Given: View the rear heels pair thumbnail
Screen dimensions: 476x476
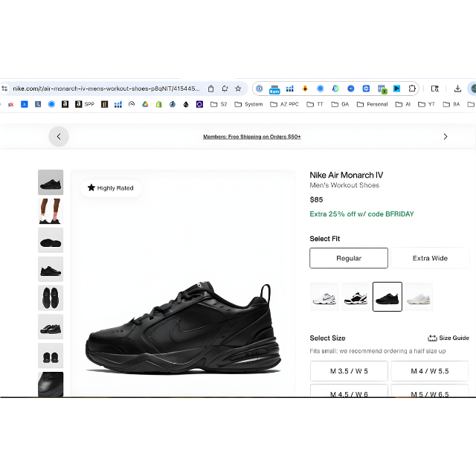Looking at the screenshot, I should [x=51, y=356].
